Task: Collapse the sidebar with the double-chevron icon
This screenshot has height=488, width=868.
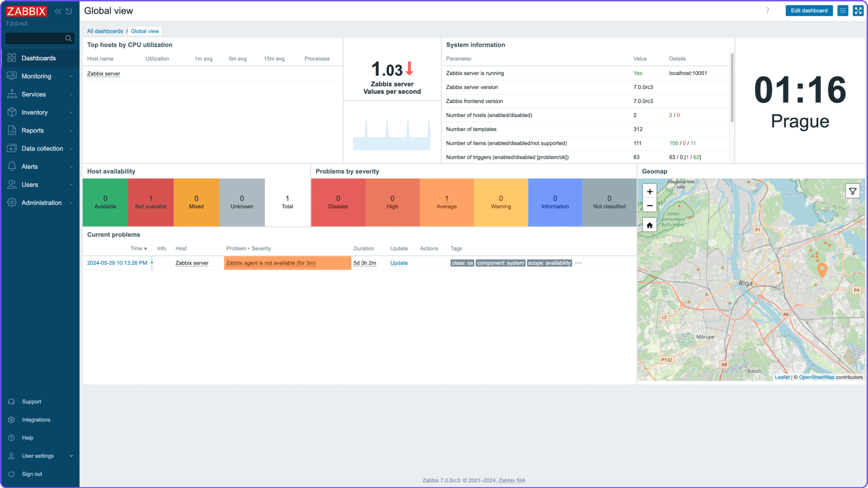Action: coord(58,11)
